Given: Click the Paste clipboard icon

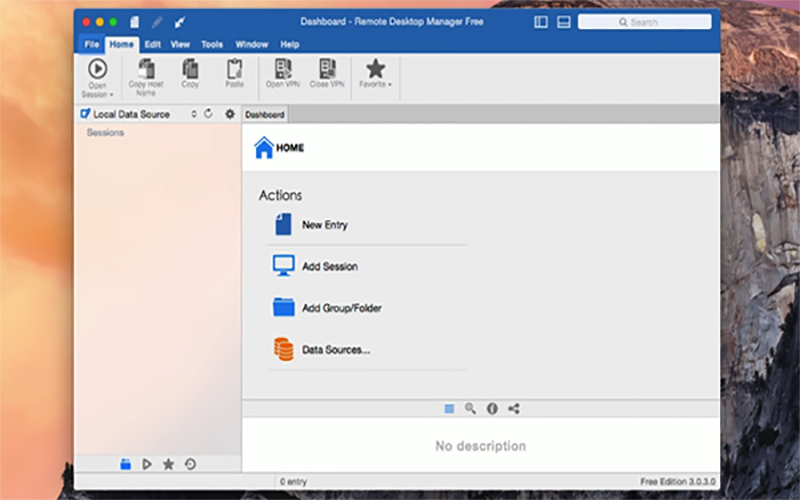Looking at the screenshot, I should [234, 68].
